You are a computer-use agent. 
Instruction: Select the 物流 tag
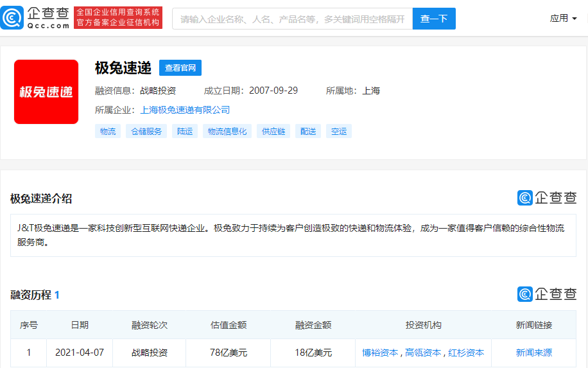[108, 131]
